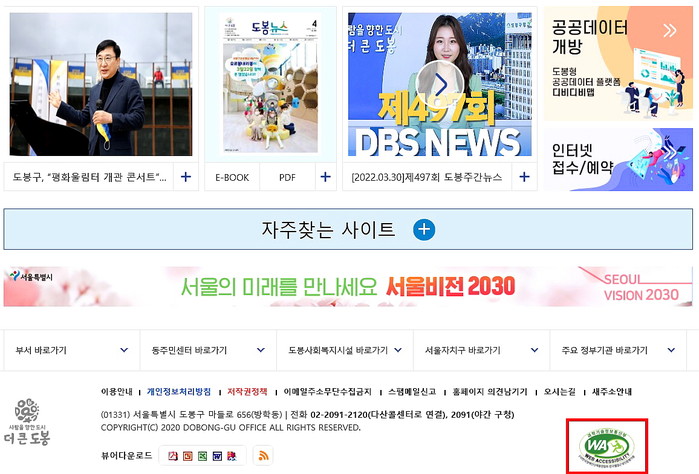Click the 저작권정책 footer link

247,392
